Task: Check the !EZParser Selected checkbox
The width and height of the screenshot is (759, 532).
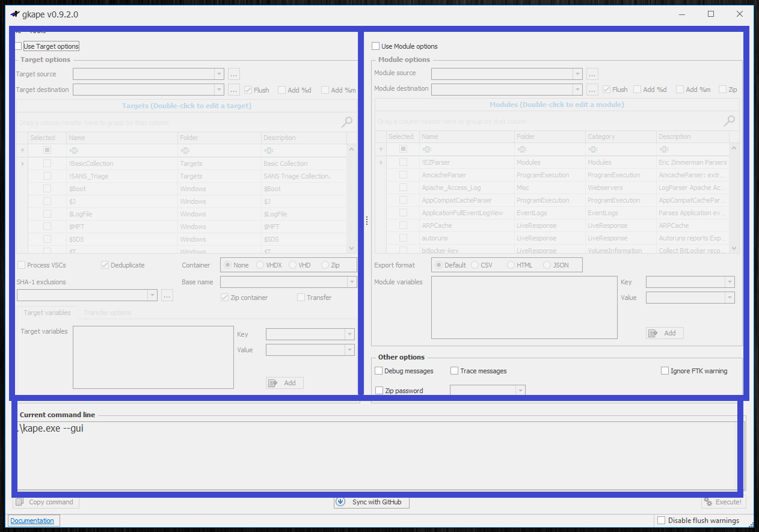Action: tap(404, 162)
